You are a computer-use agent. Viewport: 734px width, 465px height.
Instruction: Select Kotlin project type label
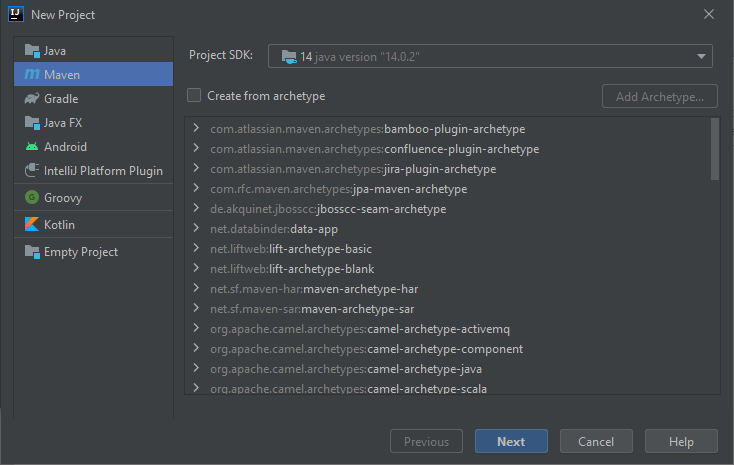tap(59, 225)
